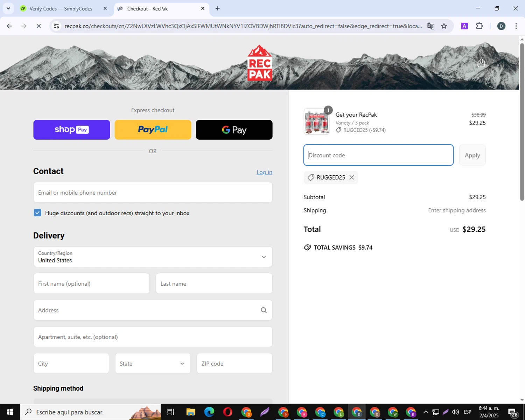Image resolution: width=525 pixels, height=420 pixels.
Task: Go back to the previous page
Action: (9, 26)
